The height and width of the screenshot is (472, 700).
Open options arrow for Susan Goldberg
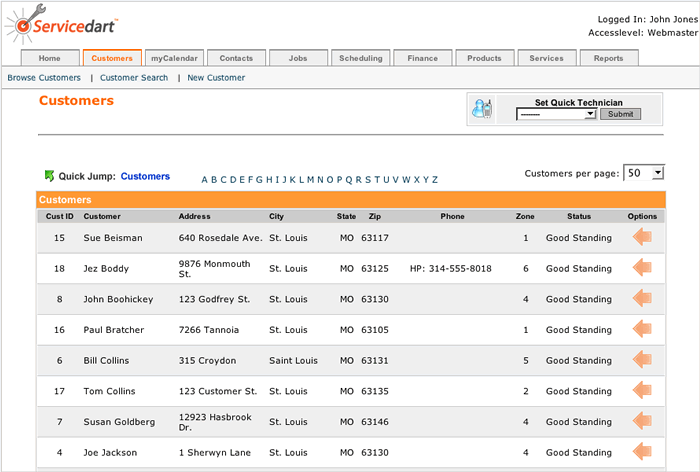642,422
